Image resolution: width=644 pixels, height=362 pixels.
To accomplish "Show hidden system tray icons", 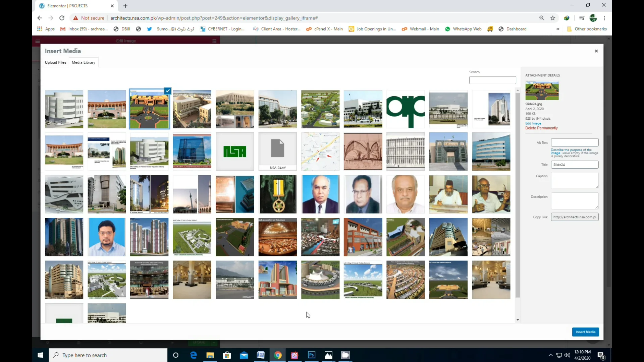I will pos(550,355).
